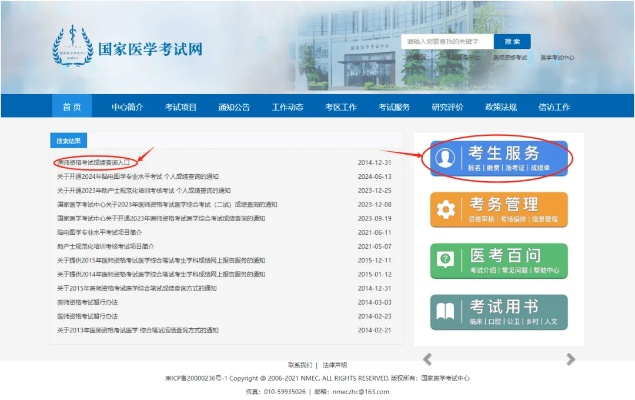This screenshot has height=400, width=635.
Task: Click 联系我们 link in footer
Action: click(x=300, y=365)
